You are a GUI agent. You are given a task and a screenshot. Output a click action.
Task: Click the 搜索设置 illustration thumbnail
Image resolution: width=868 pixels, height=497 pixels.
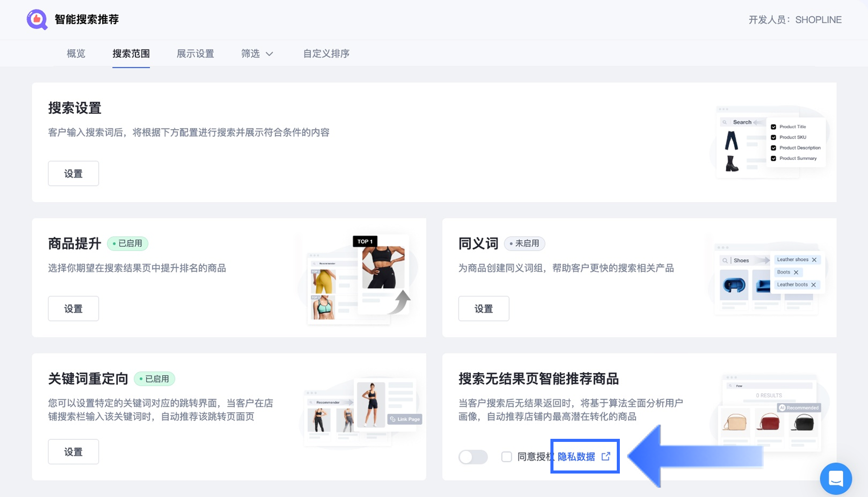[x=769, y=142]
